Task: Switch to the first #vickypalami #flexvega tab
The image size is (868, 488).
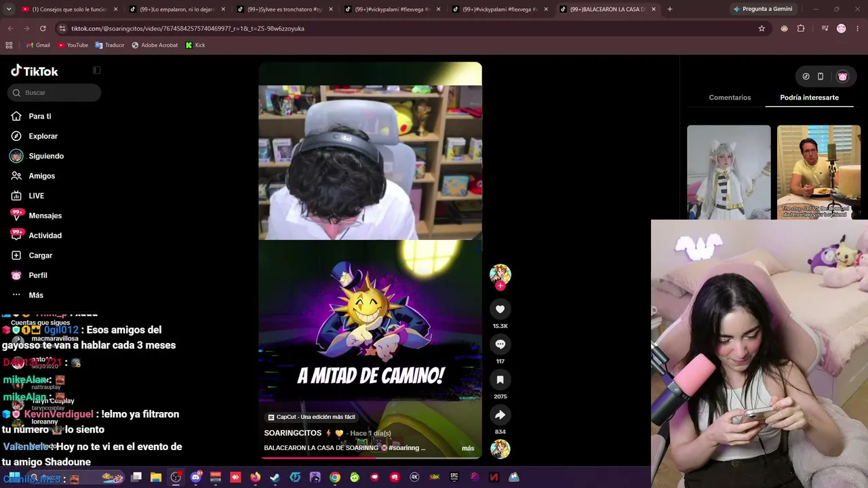Action: click(x=393, y=9)
